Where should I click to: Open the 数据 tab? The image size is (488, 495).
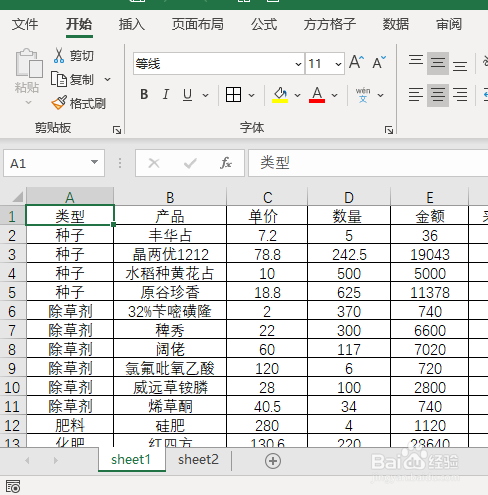pos(396,24)
